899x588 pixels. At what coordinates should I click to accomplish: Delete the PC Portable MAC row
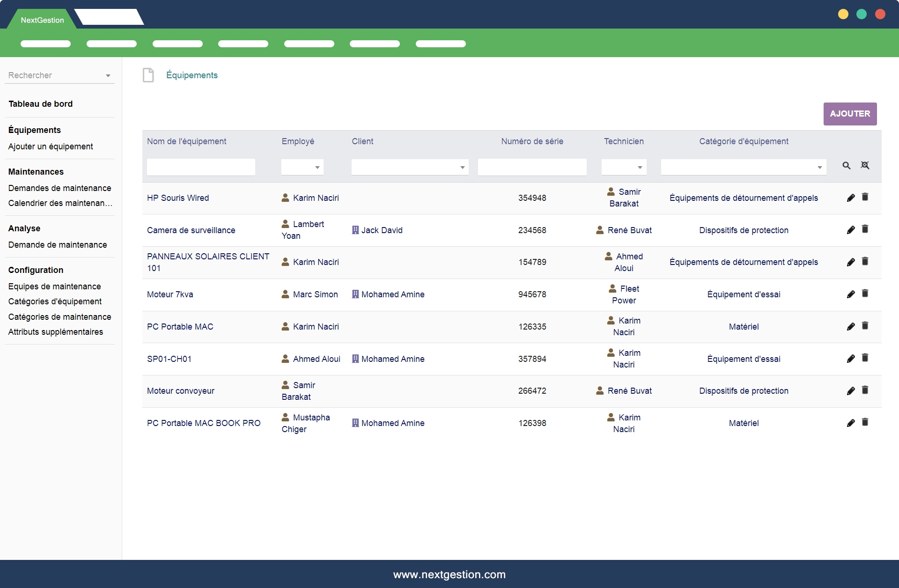coord(865,326)
